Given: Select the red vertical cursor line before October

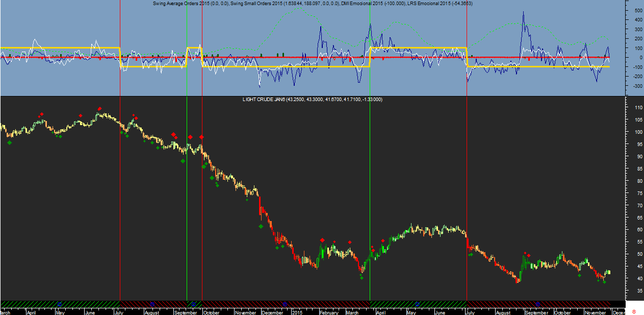Looking at the screenshot, I should [x=202, y=230].
